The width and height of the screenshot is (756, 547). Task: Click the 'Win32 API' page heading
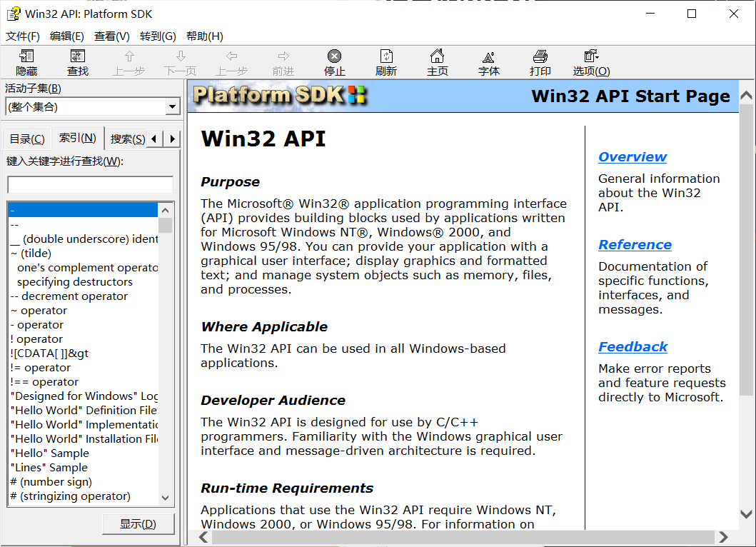tap(263, 139)
